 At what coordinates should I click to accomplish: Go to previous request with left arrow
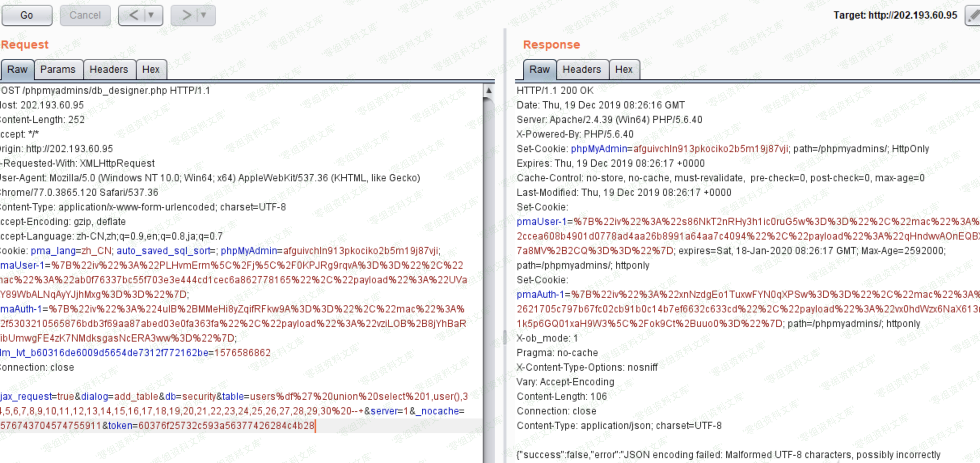[x=133, y=15]
